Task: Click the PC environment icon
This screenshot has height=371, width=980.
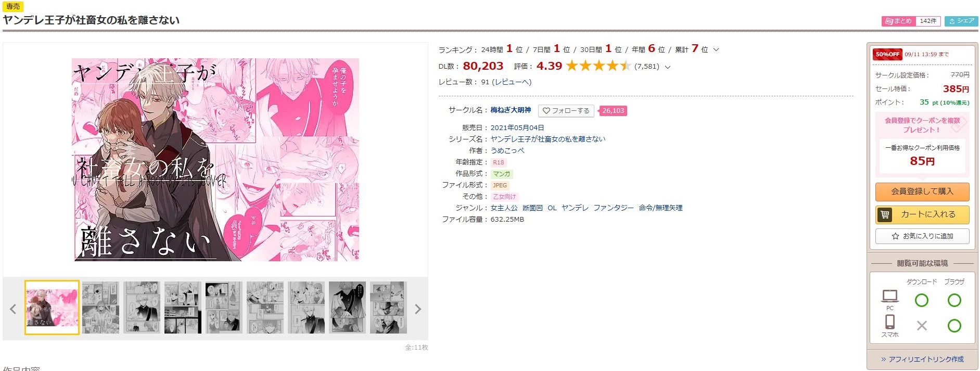Action: (x=890, y=297)
